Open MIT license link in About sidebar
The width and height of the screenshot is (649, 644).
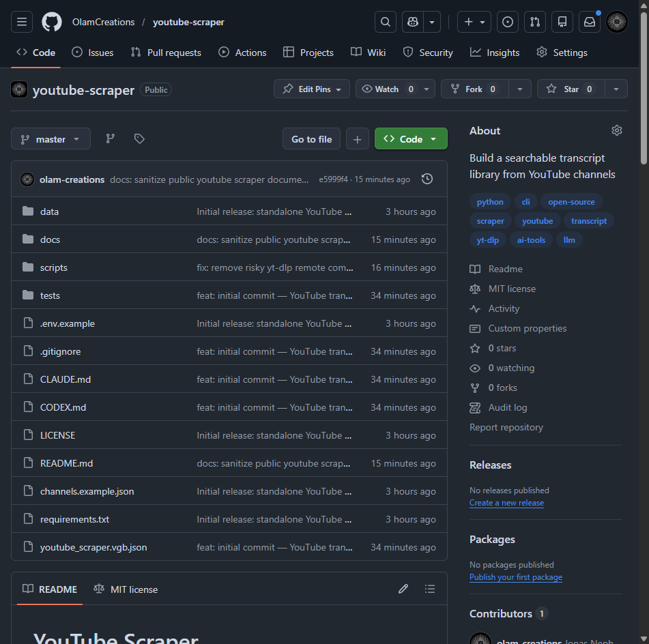503,289
